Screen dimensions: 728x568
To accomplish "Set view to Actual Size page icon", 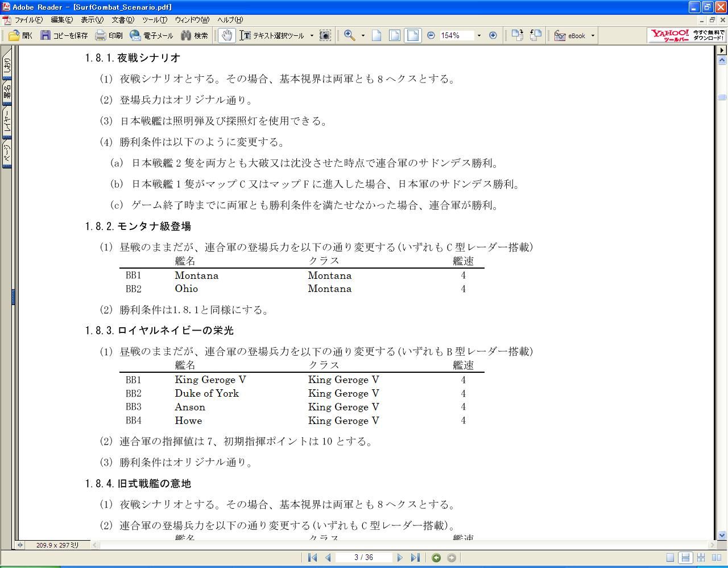I will point(377,35).
